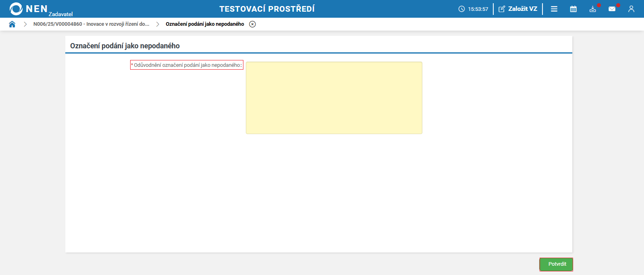Open breadcrumb N006/25/V00004860 - Inovace v rozvoji

(91, 24)
